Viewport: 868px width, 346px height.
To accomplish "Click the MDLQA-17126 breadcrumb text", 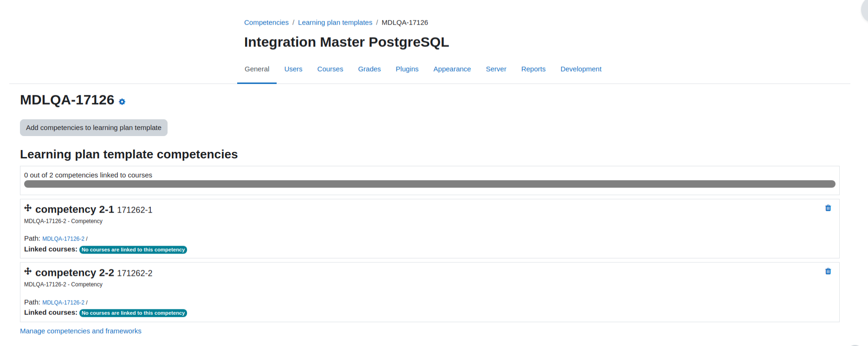I will pos(405,22).
